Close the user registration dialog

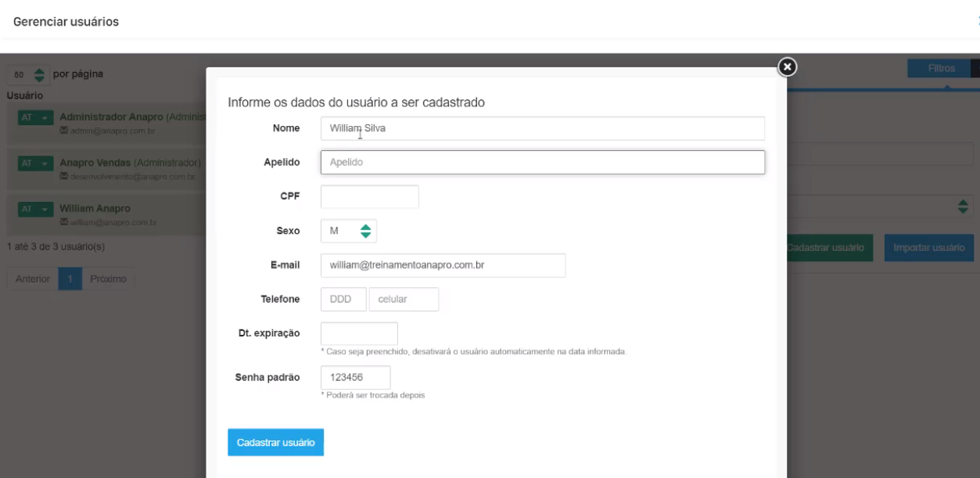[787, 67]
